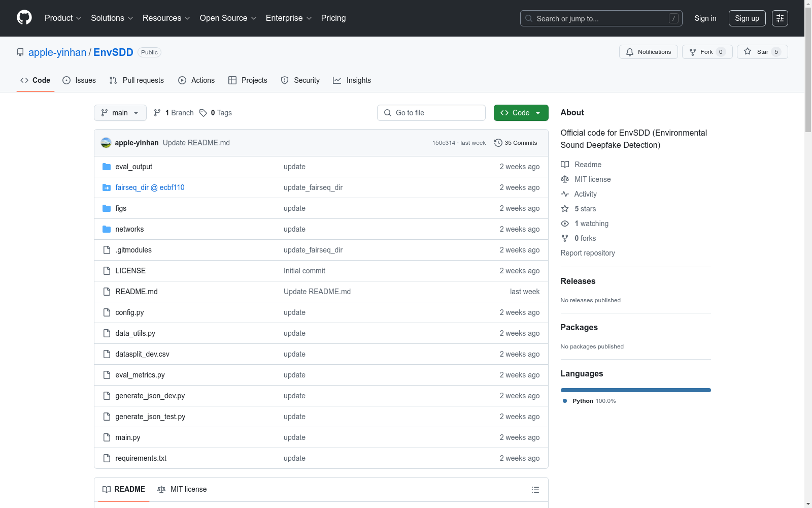The image size is (812, 508).
Task: Click the file icon beside LICENSE
Action: (x=107, y=271)
